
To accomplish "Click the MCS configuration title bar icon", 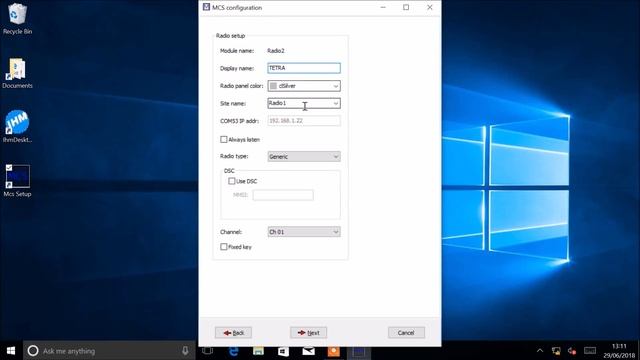I will [x=206, y=7].
